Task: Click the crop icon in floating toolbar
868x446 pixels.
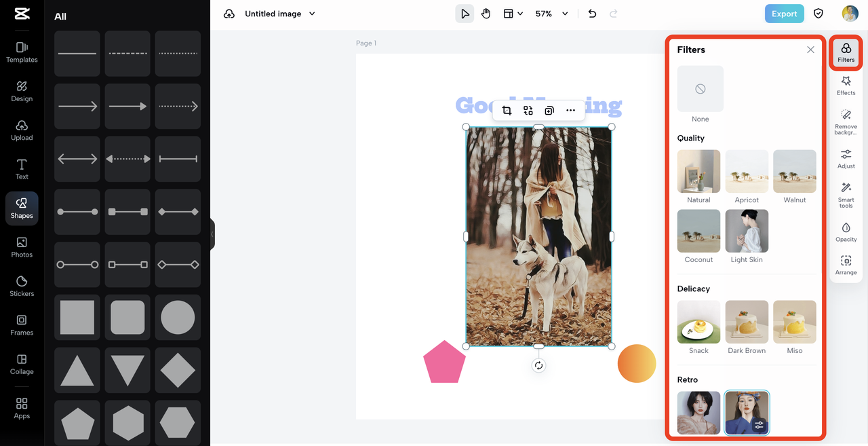Action: click(507, 111)
